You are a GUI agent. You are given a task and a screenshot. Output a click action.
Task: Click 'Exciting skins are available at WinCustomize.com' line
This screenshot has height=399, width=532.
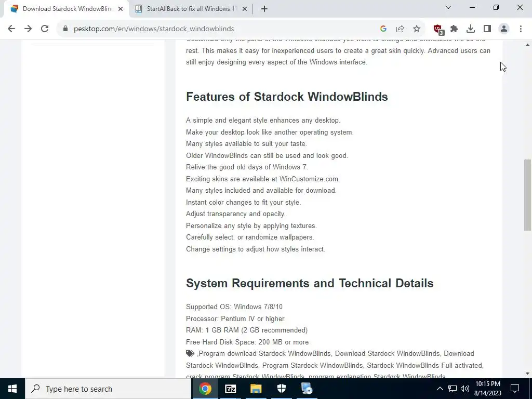point(263,179)
